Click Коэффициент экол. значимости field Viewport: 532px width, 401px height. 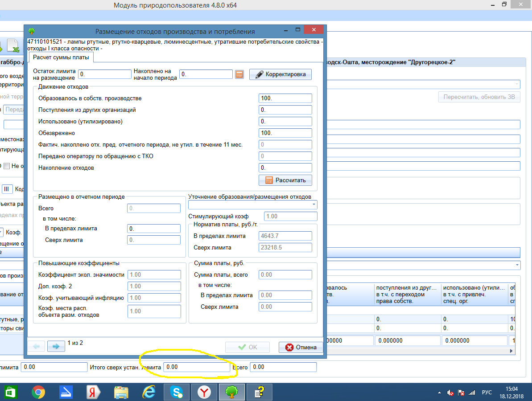(x=154, y=274)
